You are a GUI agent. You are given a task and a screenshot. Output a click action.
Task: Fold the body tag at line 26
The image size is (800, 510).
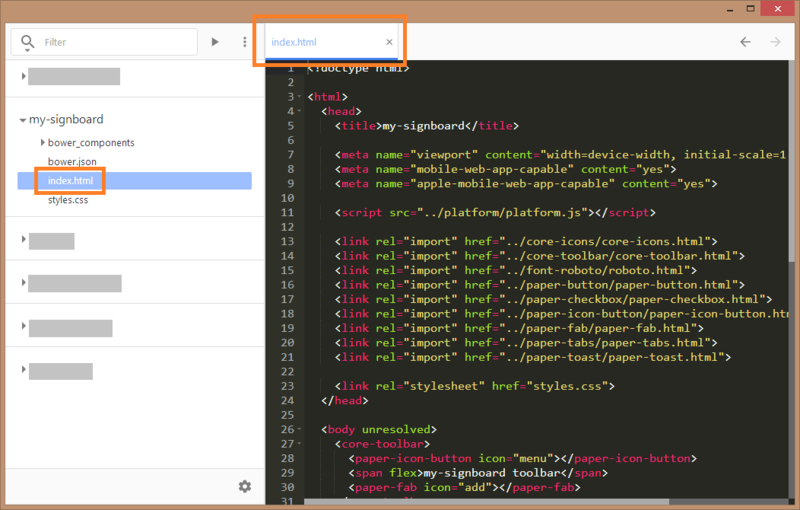(300, 429)
